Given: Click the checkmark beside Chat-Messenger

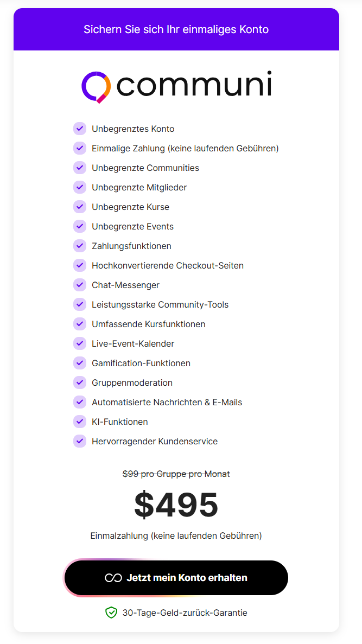Looking at the screenshot, I should (x=80, y=285).
